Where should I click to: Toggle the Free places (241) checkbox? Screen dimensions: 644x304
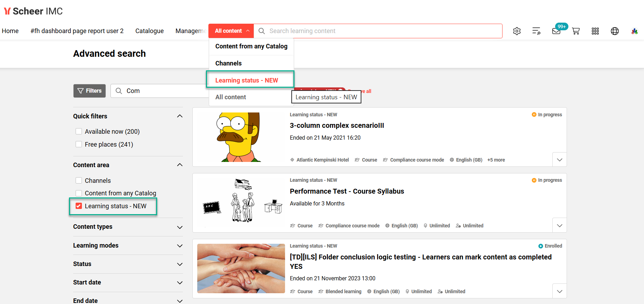tap(79, 144)
